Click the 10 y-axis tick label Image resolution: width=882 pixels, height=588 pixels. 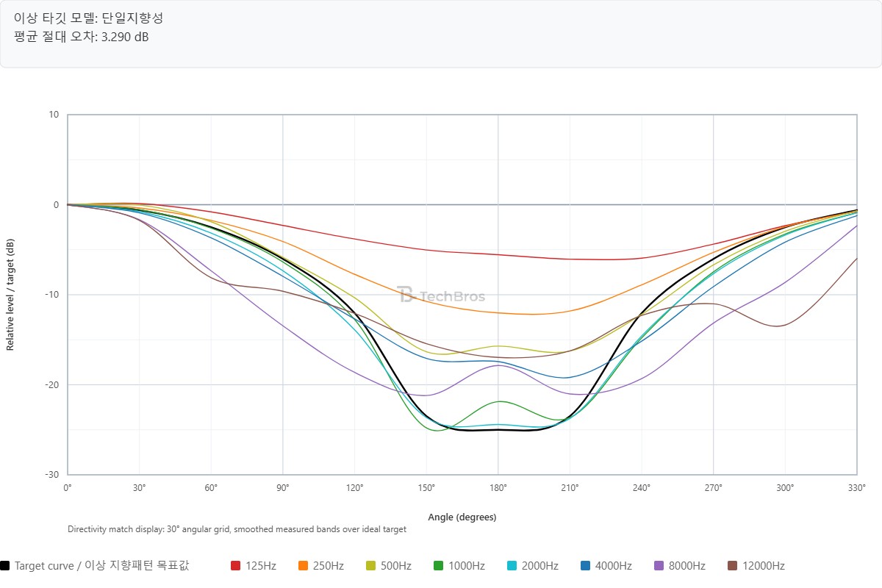54,115
